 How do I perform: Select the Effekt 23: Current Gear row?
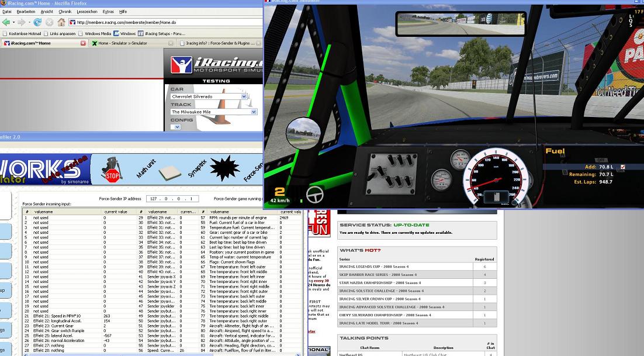click(79, 326)
